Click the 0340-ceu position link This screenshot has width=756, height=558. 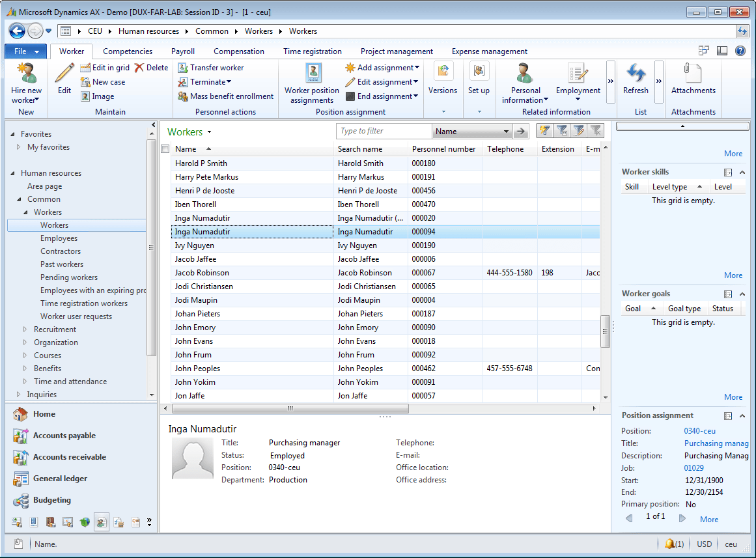699,431
